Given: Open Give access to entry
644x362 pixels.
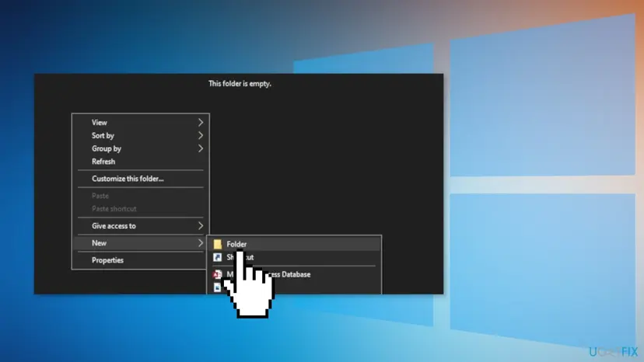Looking at the screenshot, I should tap(141, 226).
